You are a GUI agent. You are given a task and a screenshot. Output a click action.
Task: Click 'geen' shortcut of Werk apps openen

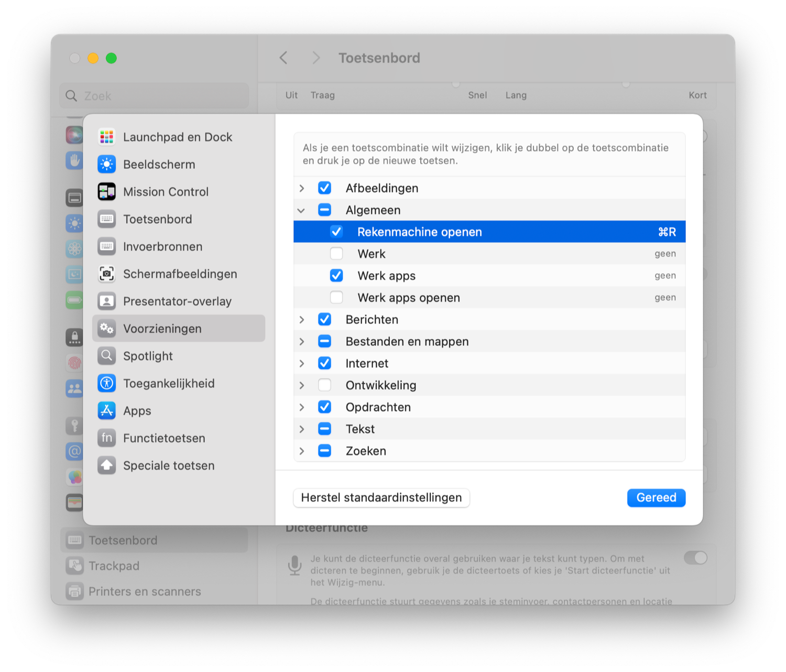pyautogui.click(x=665, y=298)
